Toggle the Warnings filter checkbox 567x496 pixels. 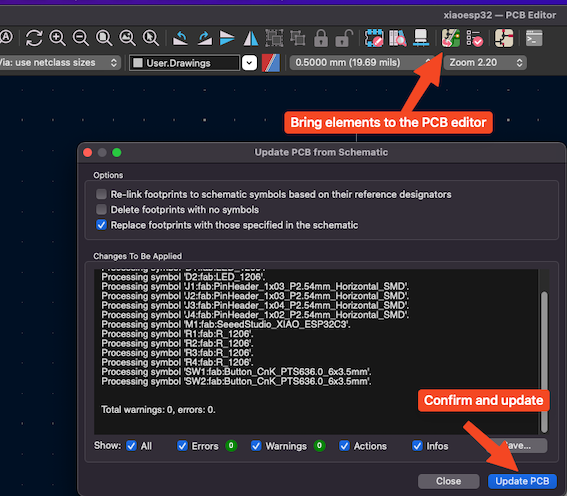(256, 446)
